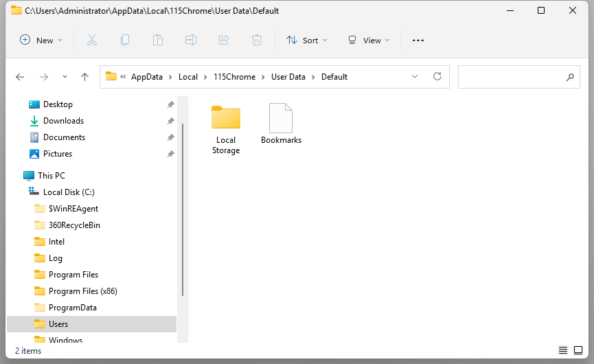The height and width of the screenshot is (364, 594).
Task: Click the '2 items' status text
Action: tap(28, 351)
